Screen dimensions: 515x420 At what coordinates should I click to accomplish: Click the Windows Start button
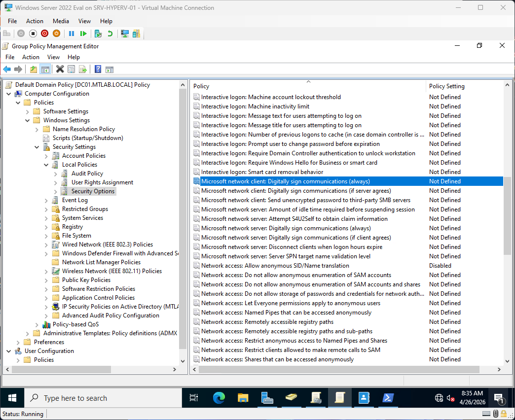[12, 398]
